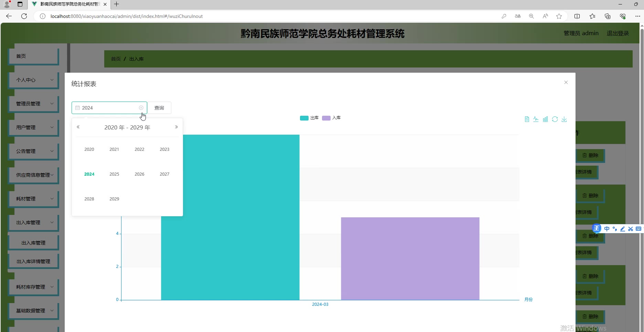The height and width of the screenshot is (332, 644).
Task: Click the chart data view icon
Action: [x=527, y=119]
